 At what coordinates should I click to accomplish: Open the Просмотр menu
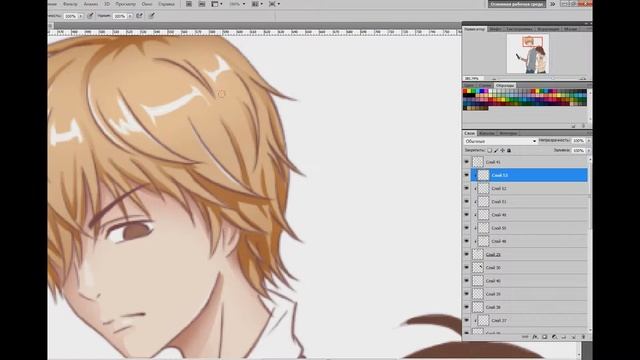(x=126, y=4)
